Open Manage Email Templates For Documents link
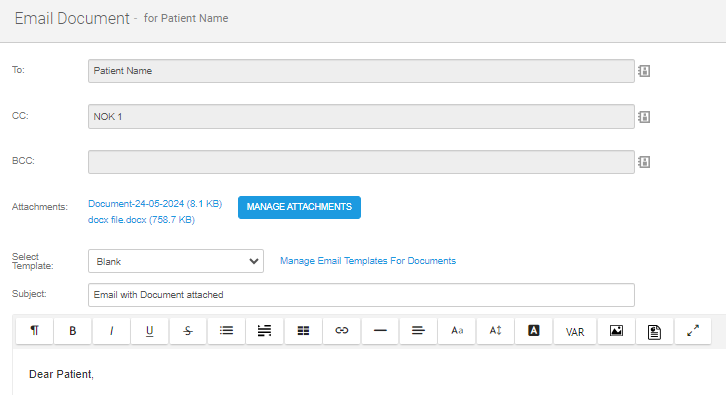This screenshot has height=395, width=726. [x=368, y=261]
